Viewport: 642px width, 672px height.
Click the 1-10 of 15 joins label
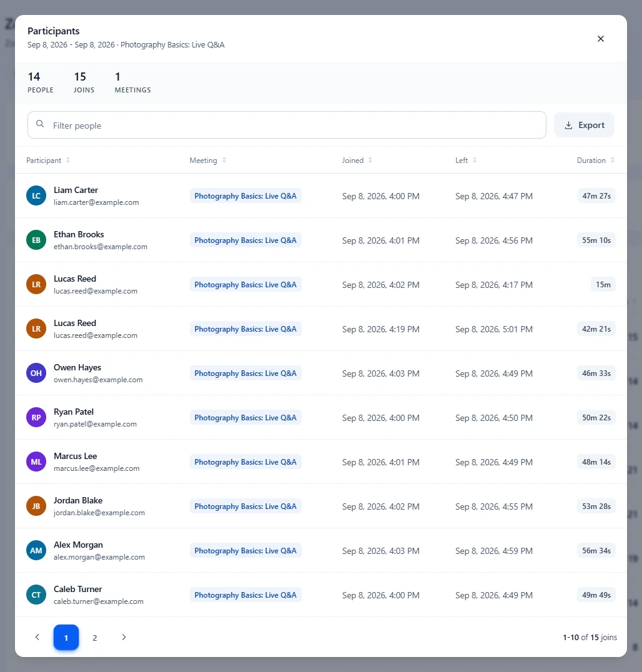[590, 637]
